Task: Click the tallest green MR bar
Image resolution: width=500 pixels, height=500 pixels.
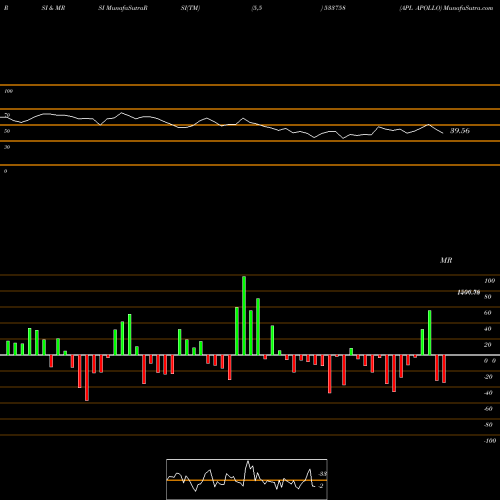Action: pyautogui.click(x=244, y=315)
